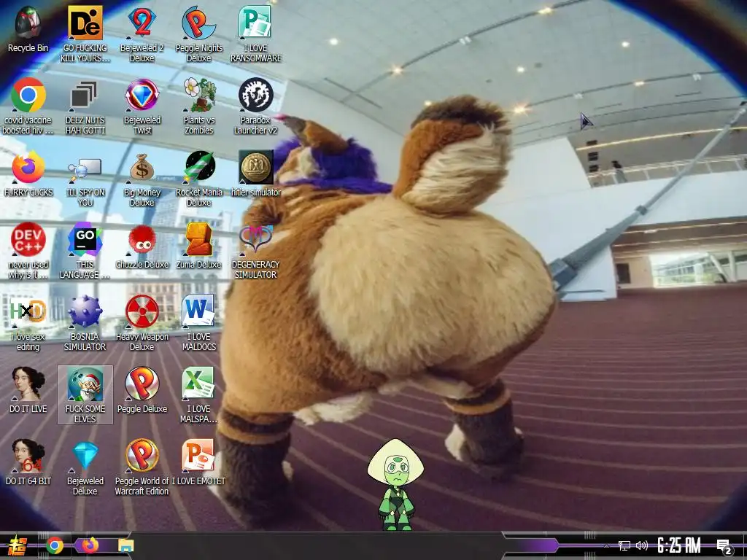Click the green Peridot desktop mascot
Viewport: 747px width, 560px height.
396,485
